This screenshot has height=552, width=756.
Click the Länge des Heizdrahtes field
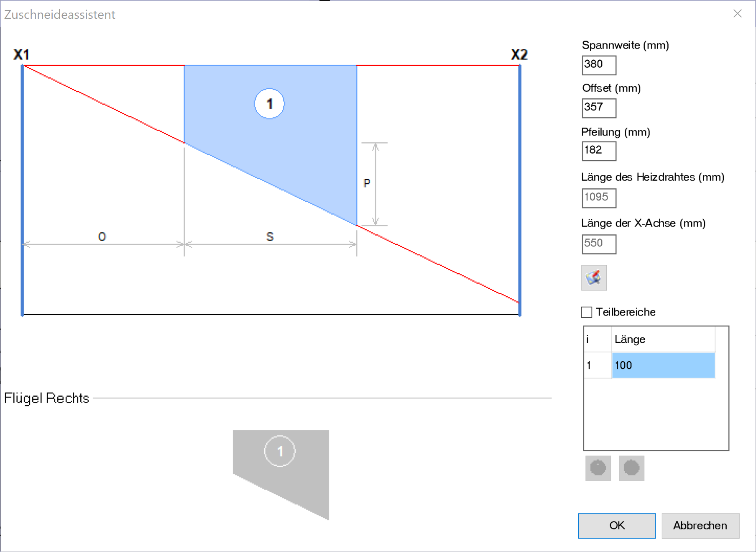[x=599, y=198]
